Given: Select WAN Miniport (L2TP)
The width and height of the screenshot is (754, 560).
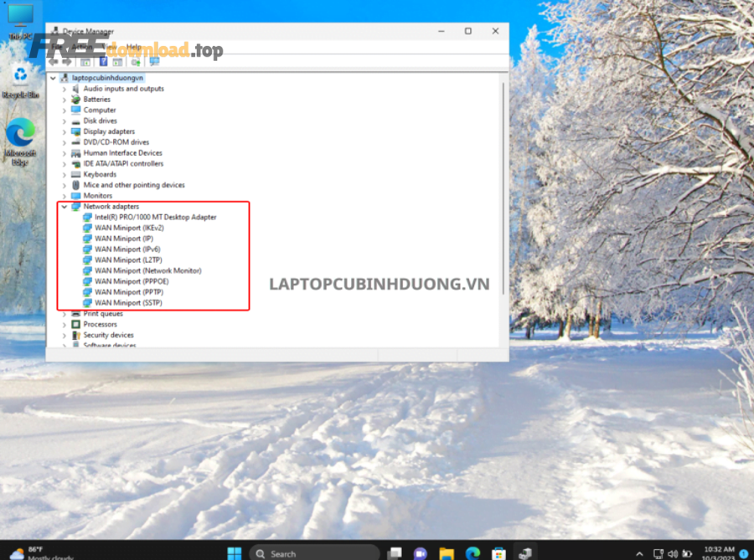Looking at the screenshot, I should point(128,259).
